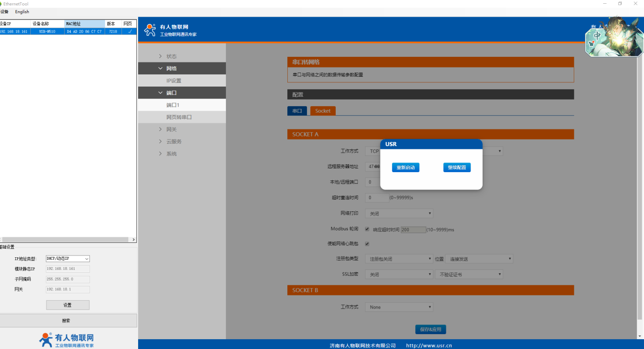Open the SSL加密 dropdown
644x349 pixels.
click(398, 275)
